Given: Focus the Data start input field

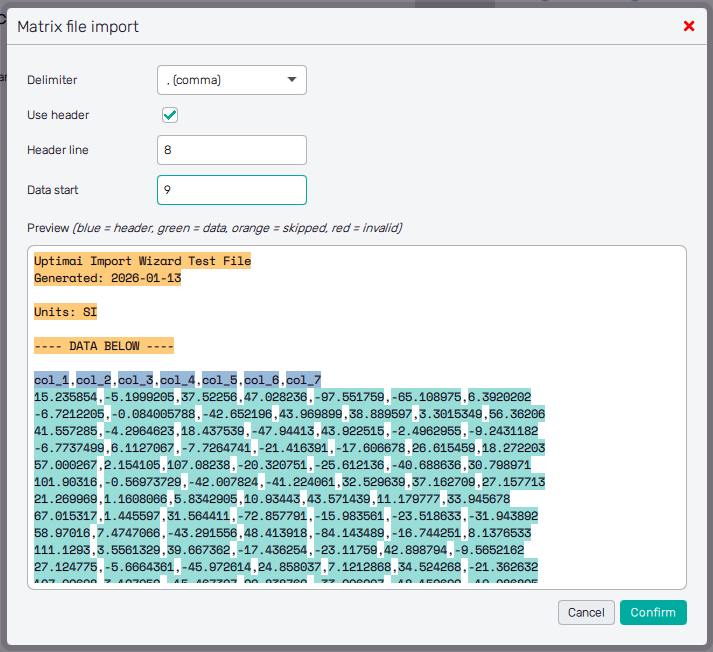Looking at the screenshot, I should pyautogui.click(x=232, y=189).
